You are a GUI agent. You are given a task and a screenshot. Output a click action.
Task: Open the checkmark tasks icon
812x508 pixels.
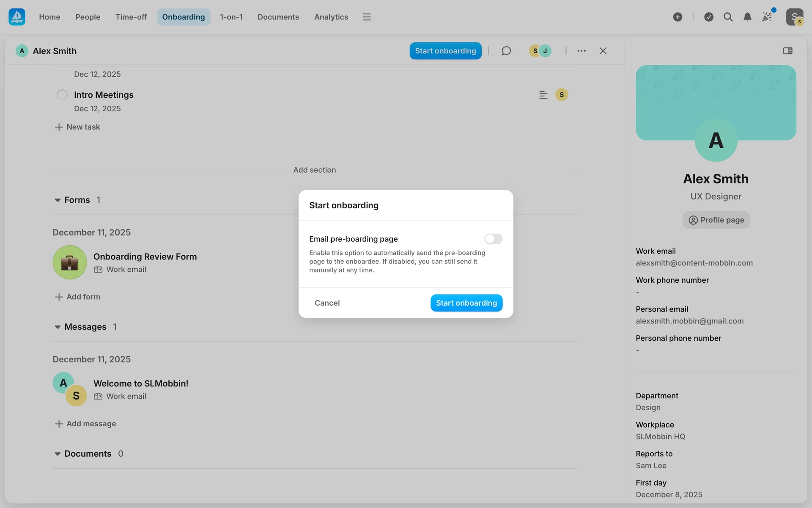709,17
